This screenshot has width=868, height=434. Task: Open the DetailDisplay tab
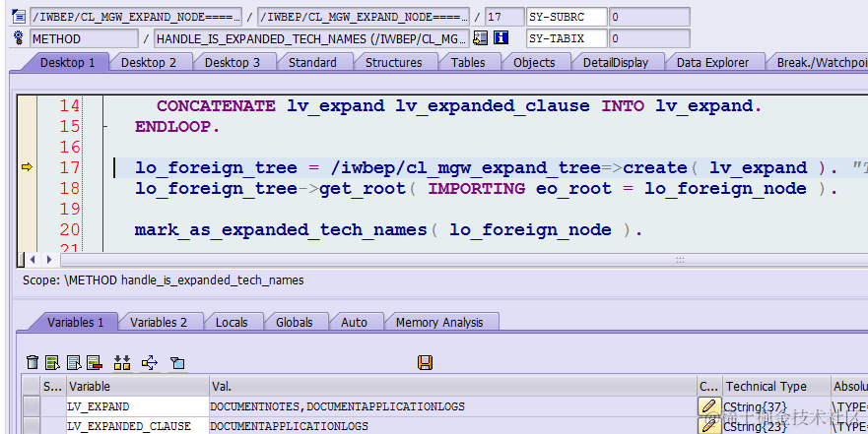coord(616,62)
